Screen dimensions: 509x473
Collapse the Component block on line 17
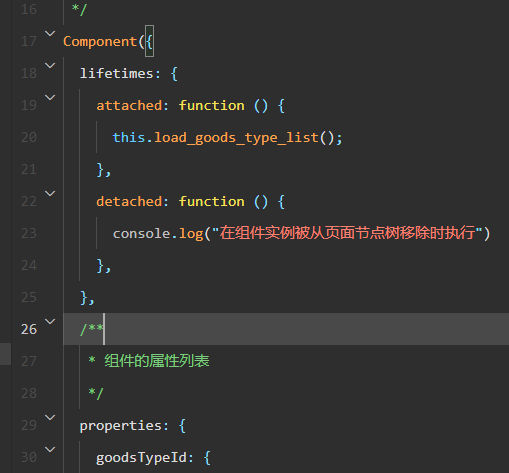coord(50,34)
